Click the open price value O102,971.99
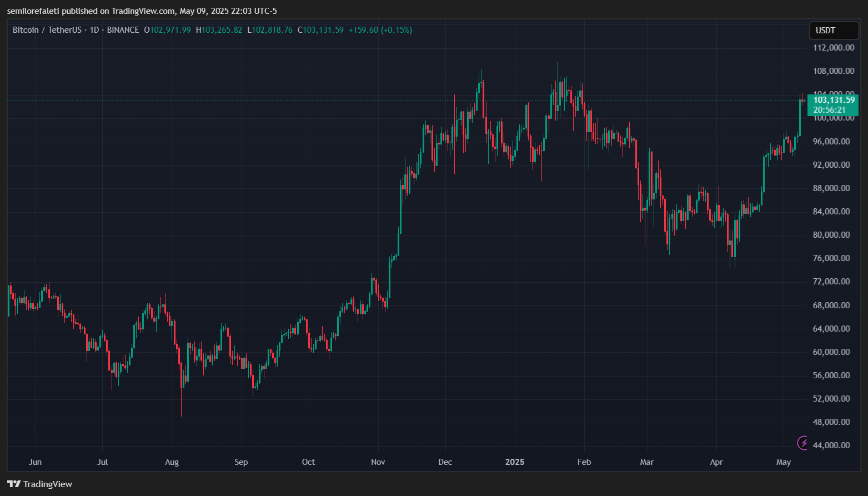The image size is (868, 496). (167, 30)
